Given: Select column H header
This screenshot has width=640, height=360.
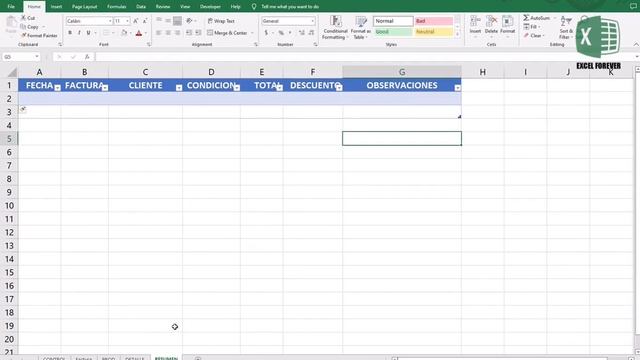Looking at the screenshot, I should pyautogui.click(x=482, y=72).
